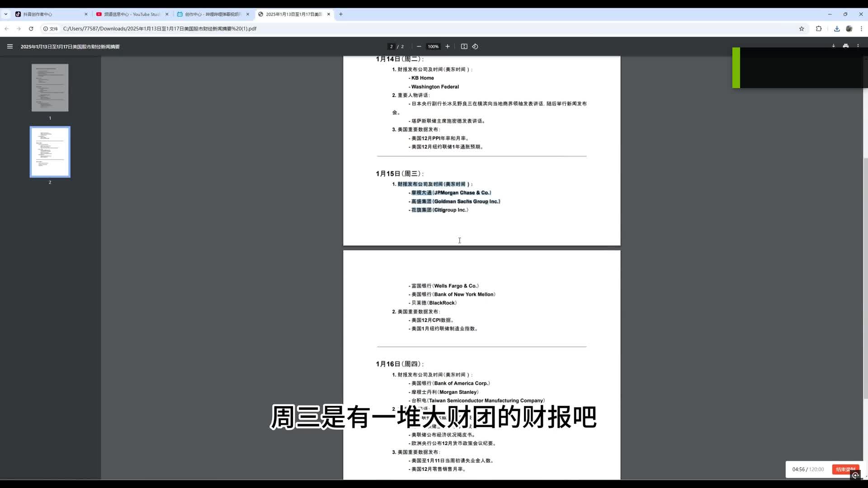
Task: Open tab search dropdown arrow
Action: [5, 14]
